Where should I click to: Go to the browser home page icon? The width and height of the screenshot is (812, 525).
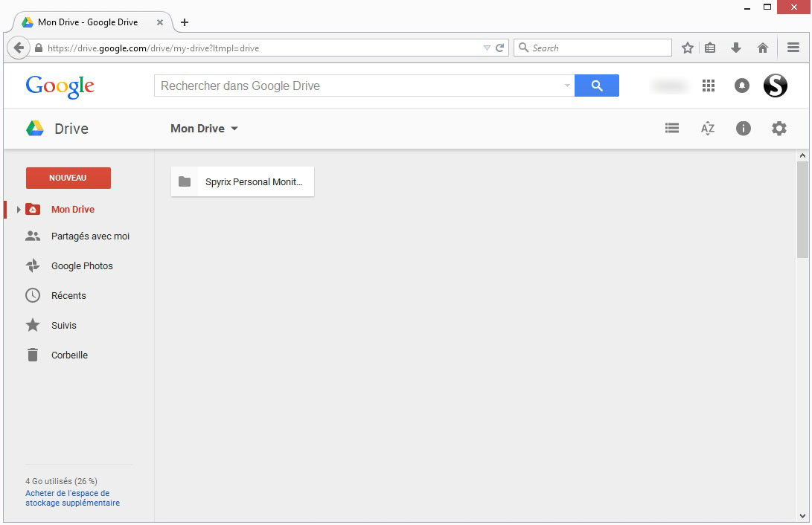(762, 48)
